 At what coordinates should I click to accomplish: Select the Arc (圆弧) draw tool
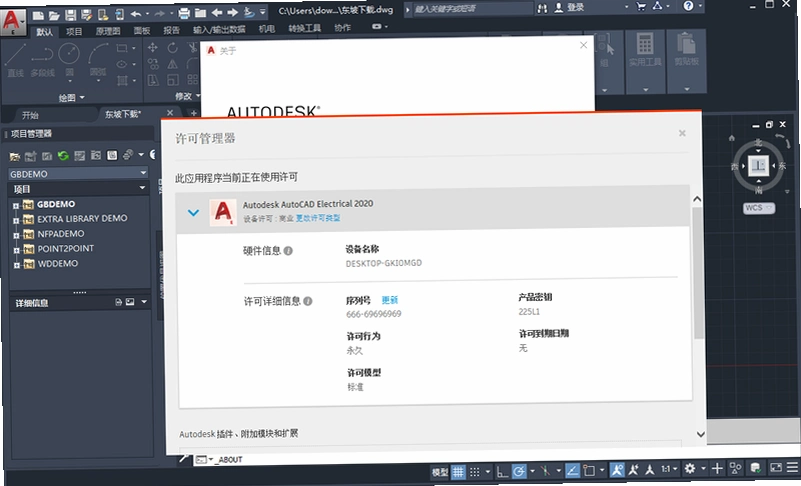tap(98, 60)
